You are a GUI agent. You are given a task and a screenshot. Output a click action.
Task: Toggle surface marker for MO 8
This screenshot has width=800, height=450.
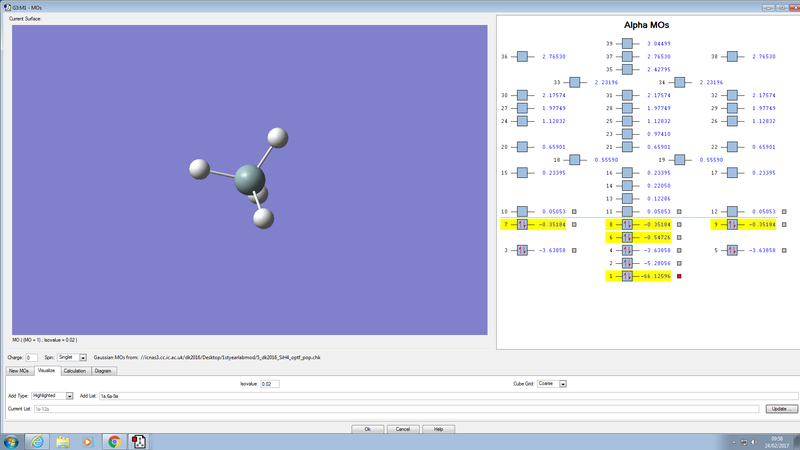point(679,224)
